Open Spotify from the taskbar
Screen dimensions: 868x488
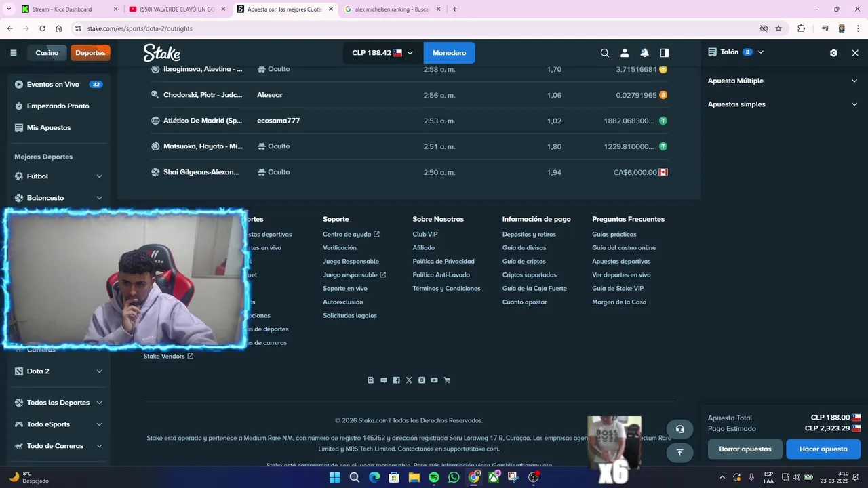[434, 477]
